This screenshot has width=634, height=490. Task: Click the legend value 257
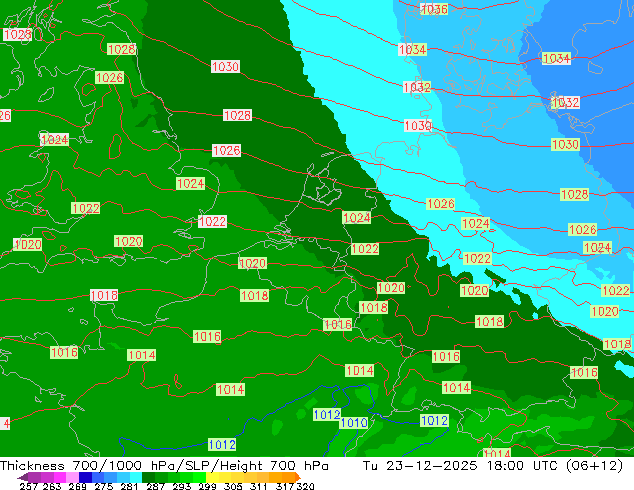pyautogui.click(x=29, y=486)
